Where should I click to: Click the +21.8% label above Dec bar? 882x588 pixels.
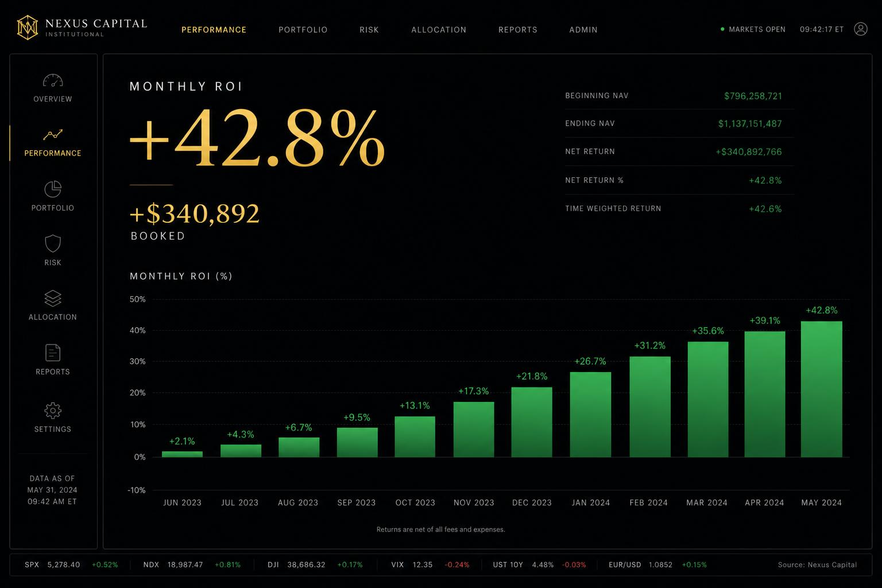click(532, 376)
